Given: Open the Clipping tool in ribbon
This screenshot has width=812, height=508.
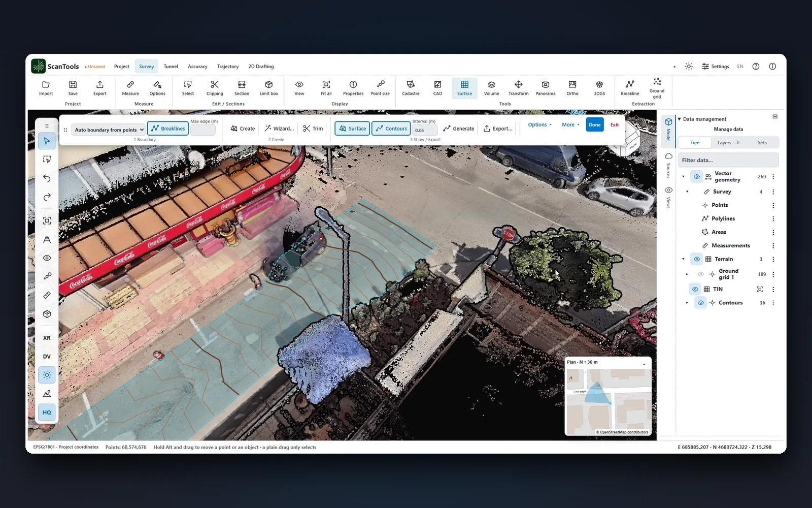Looking at the screenshot, I should point(215,88).
